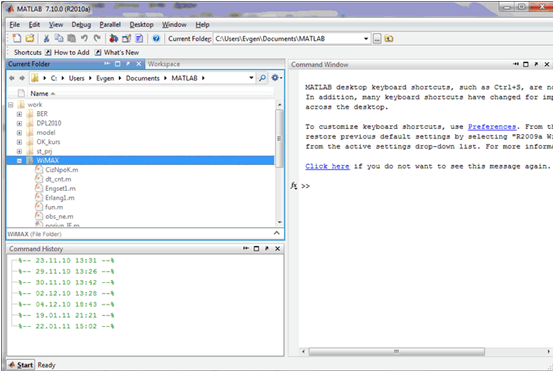Open file with folder toolbar icon
Viewport: 553px width, 371px height.
(x=30, y=38)
